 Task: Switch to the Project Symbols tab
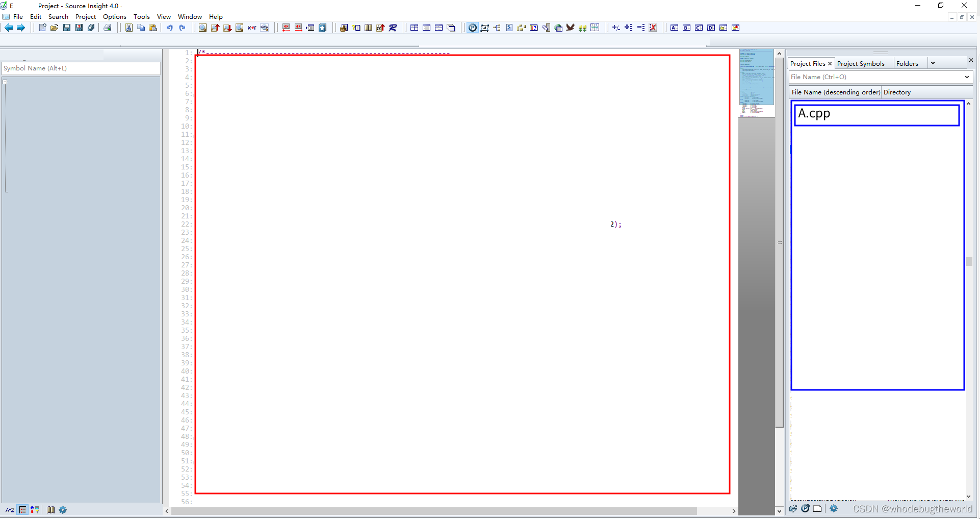point(861,63)
